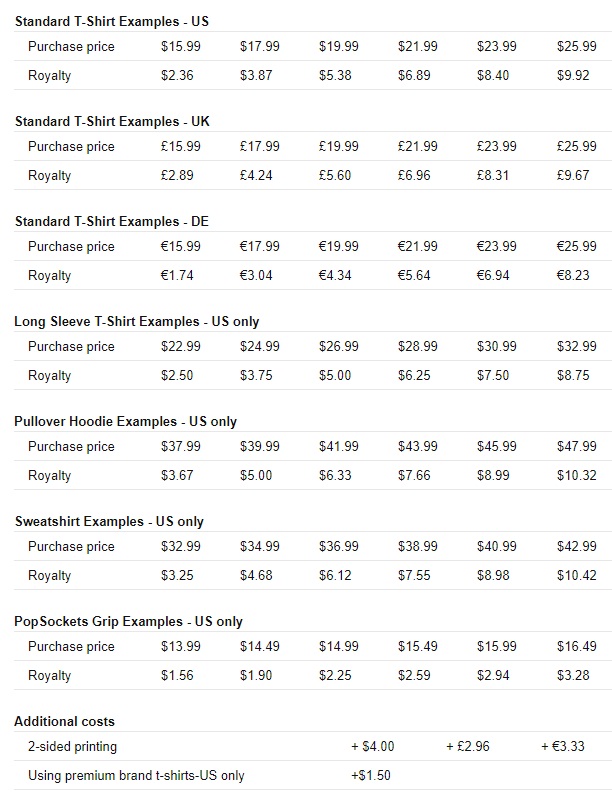The width and height of the screenshot is (612, 796).
Task: Click the Additional costs heading
Action: [64, 721]
